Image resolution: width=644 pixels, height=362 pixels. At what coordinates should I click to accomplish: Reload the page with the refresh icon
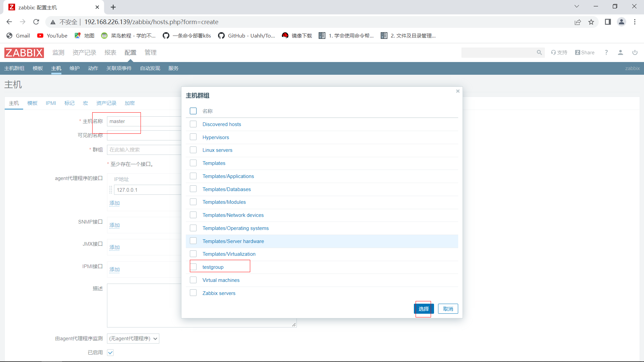[x=36, y=22]
